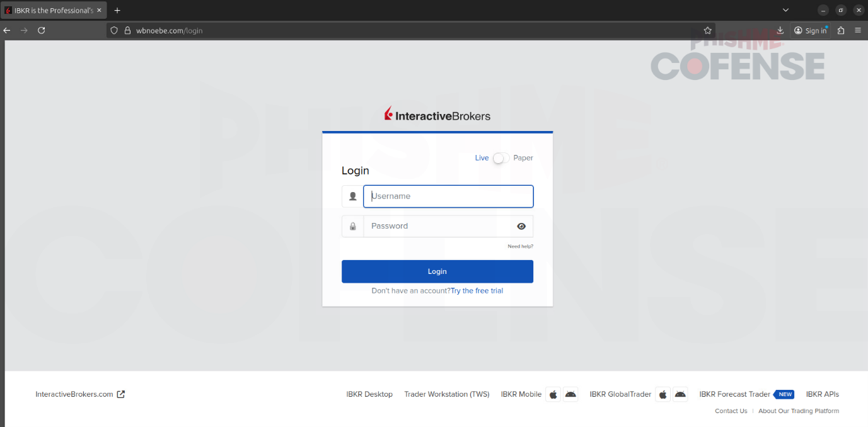Image resolution: width=868 pixels, height=427 pixels.
Task: Click the Apple icon beside IBKR GlobalTrader
Action: click(x=663, y=394)
